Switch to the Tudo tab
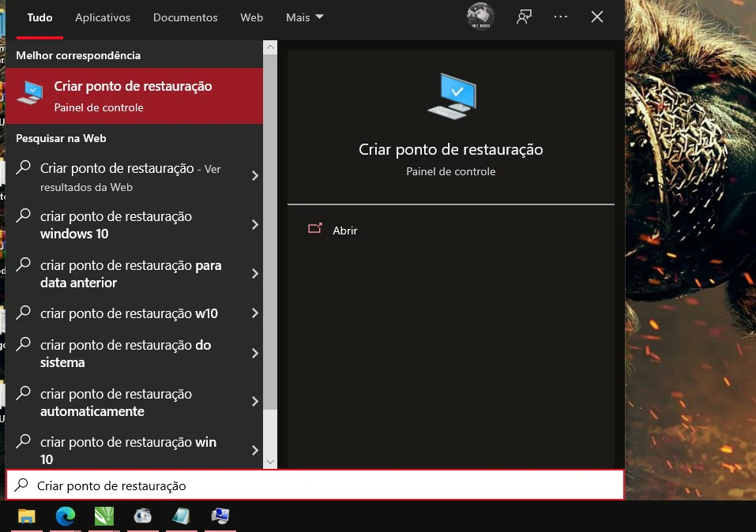Viewport: 756px width, 532px height. coord(39,17)
